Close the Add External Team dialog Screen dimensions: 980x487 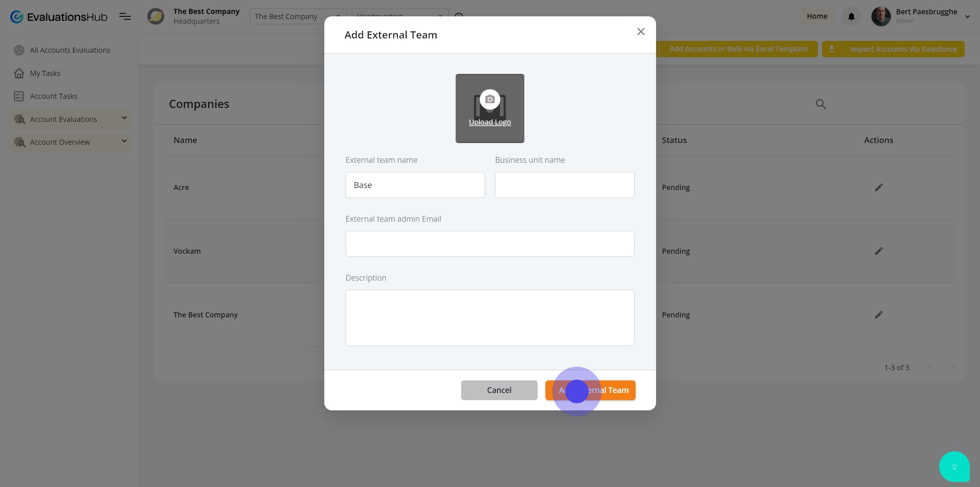(641, 32)
